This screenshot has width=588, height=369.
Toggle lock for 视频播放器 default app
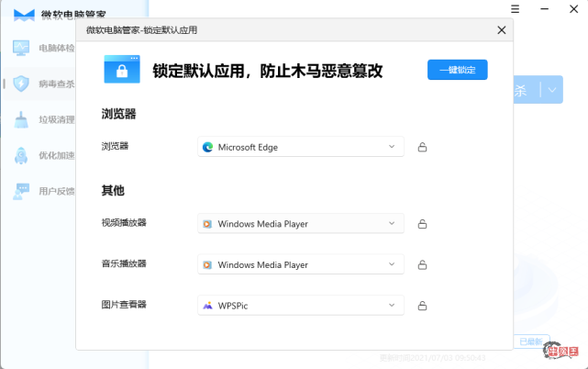422,224
